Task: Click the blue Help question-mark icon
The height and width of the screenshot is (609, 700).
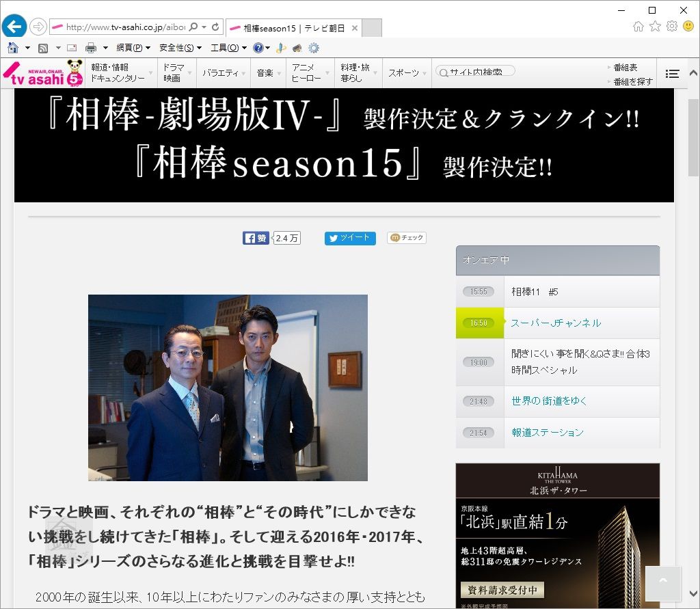Action: point(258,48)
